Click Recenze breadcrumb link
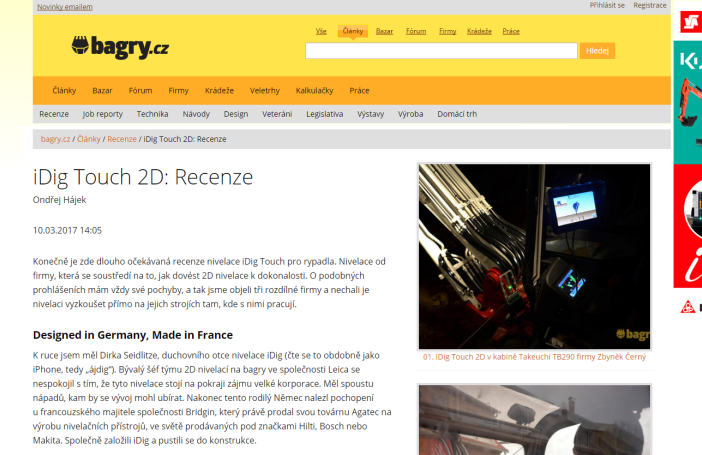Screen dimensions: 702x455 [122, 139]
